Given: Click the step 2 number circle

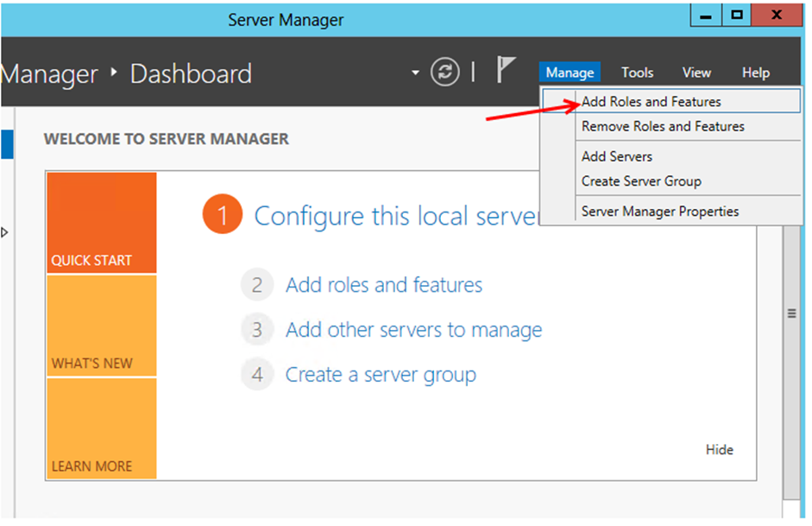Looking at the screenshot, I should tap(257, 284).
